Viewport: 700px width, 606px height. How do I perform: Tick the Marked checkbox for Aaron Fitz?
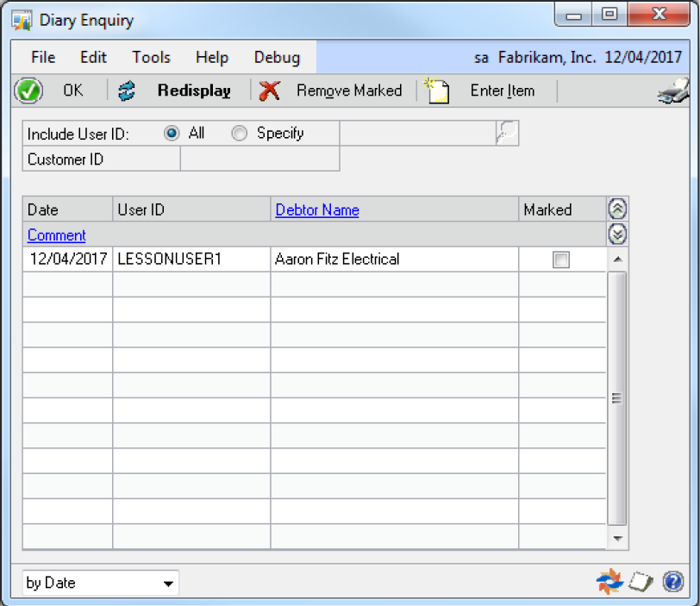click(x=561, y=259)
